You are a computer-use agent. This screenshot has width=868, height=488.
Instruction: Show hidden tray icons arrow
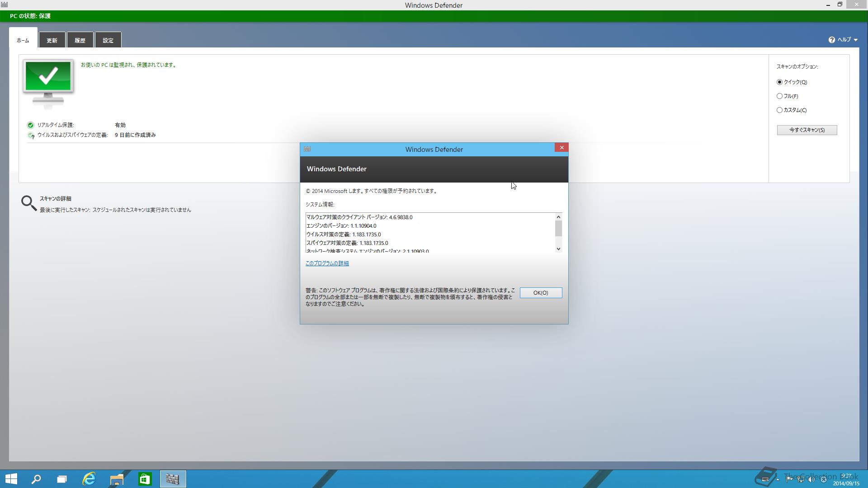(778, 479)
